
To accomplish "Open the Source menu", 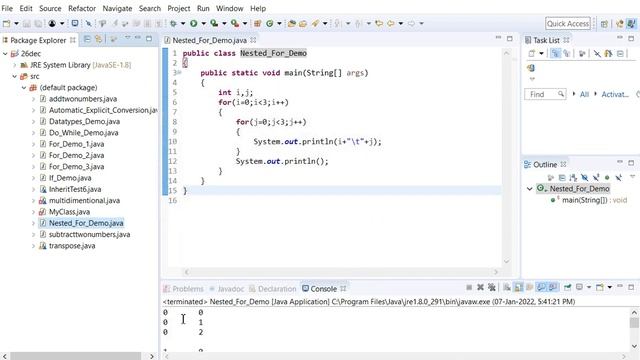I will [x=50, y=8].
